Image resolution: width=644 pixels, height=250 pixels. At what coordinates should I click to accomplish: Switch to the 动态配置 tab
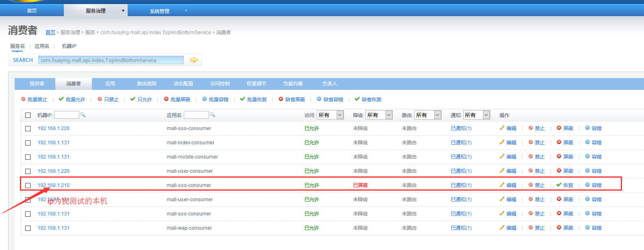click(x=183, y=84)
